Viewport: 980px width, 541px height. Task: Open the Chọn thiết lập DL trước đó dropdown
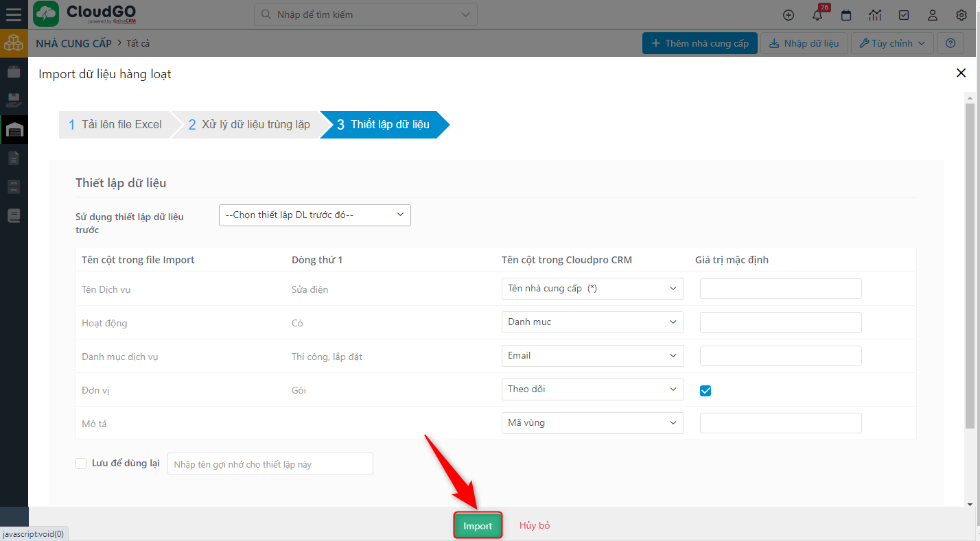pos(314,215)
